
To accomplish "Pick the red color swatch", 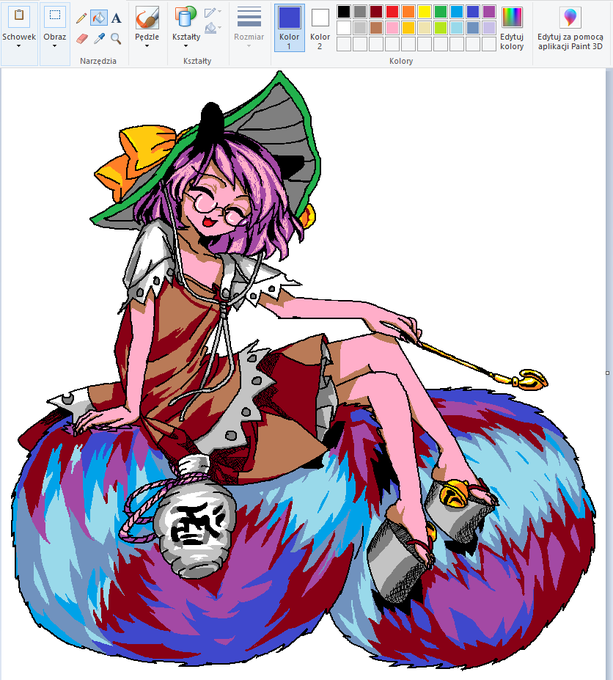I will 392,12.
